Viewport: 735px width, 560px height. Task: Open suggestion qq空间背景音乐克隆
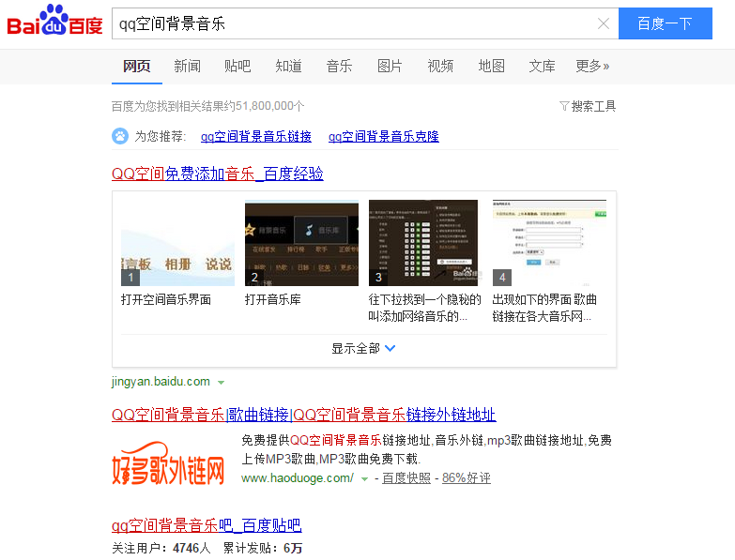click(383, 136)
